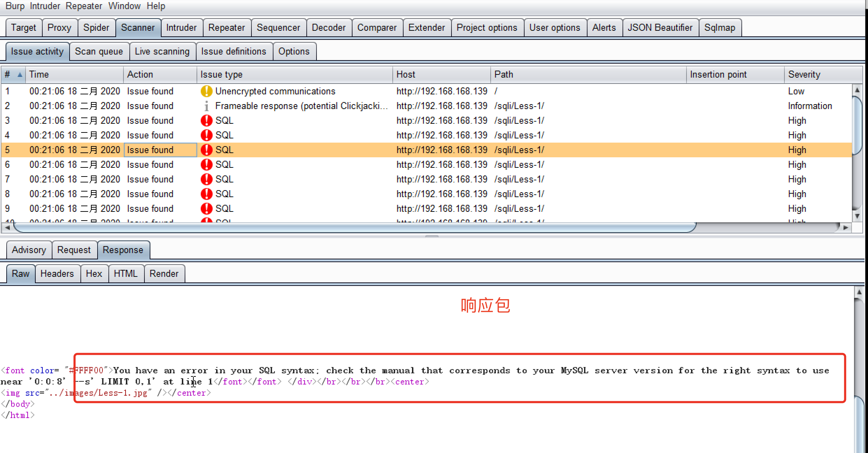The image size is (868, 453).
Task: Click the yellow Low severity icon in row 1
Action: 206,91
